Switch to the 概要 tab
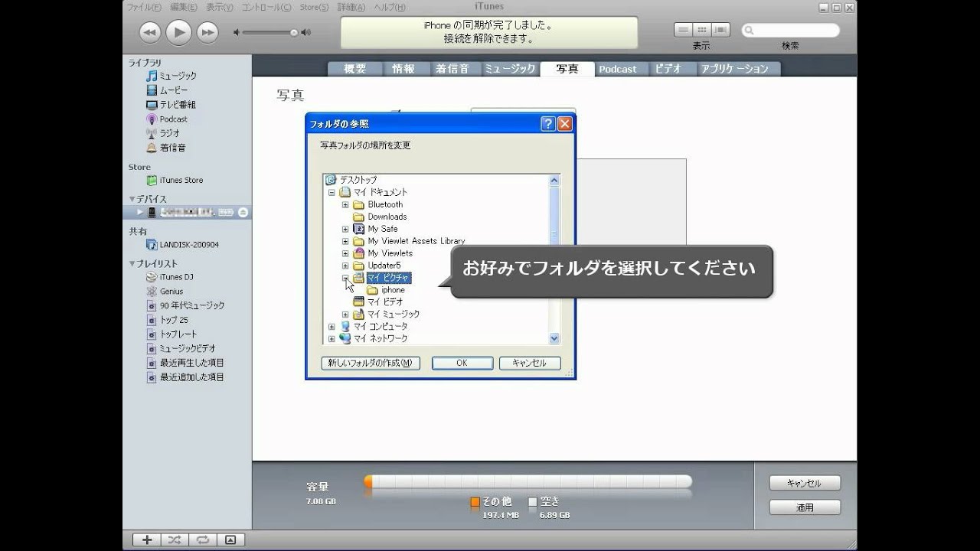This screenshot has height=551, width=980. click(355, 69)
